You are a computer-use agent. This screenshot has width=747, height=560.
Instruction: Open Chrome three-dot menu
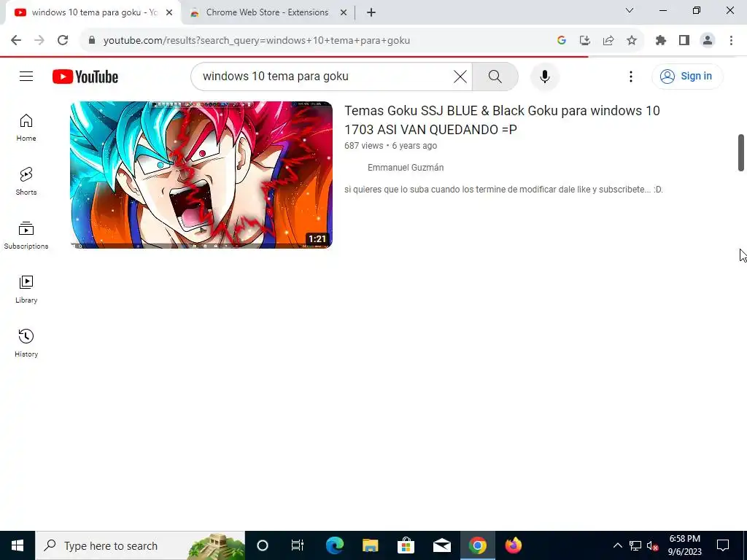coord(731,40)
